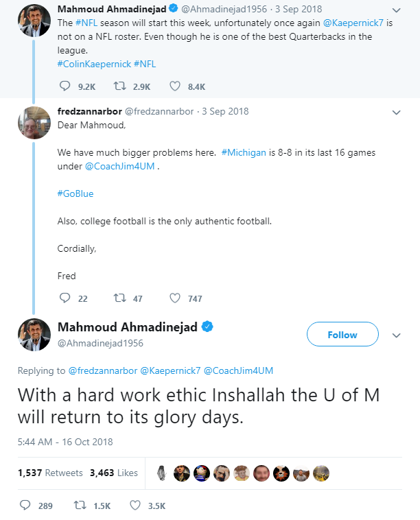Retweet the first NFL season tweet
420x520 pixels.
pyautogui.click(x=120, y=86)
